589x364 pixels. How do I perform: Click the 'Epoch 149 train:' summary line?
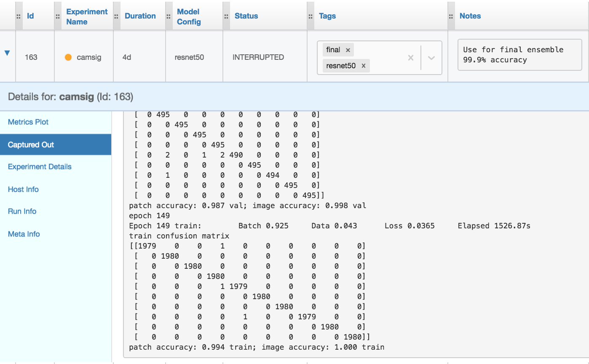point(329,226)
